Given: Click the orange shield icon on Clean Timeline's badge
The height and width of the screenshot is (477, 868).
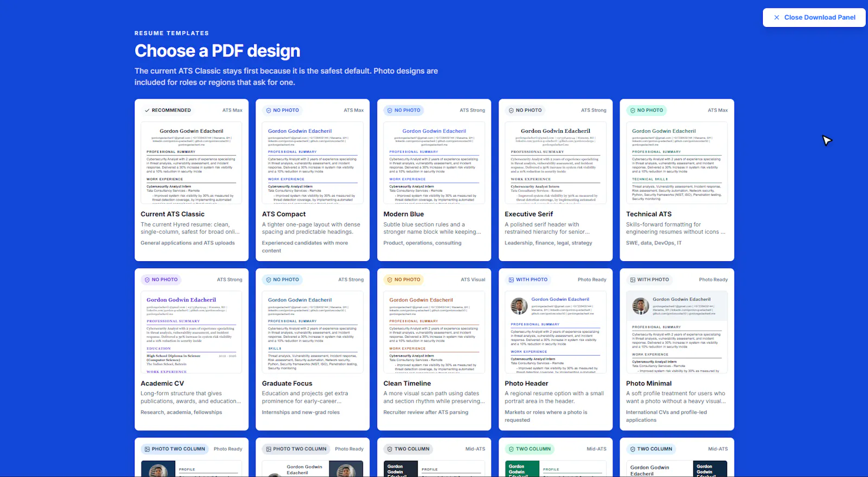Looking at the screenshot, I should pos(390,280).
